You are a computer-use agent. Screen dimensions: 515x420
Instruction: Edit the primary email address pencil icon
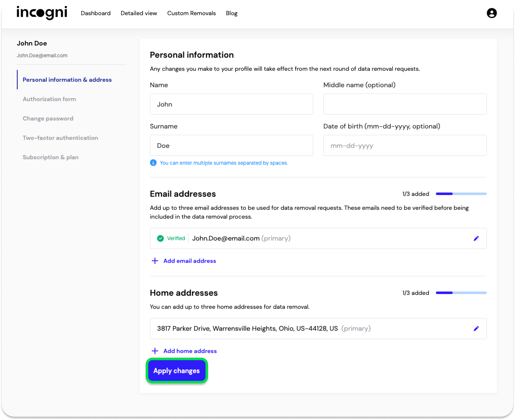point(476,239)
